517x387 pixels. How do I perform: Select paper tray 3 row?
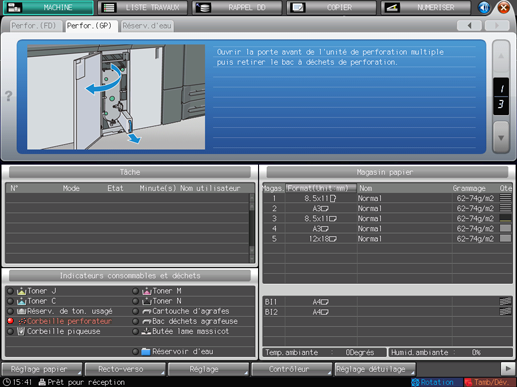click(387, 219)
